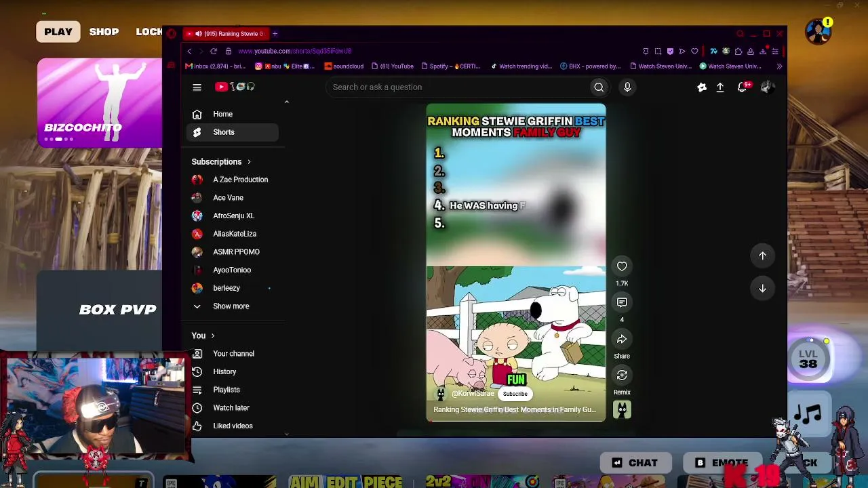Open the Opera browser menu logo
The height and width of the screenshot is (488, 868).
[x=172, y=33]
